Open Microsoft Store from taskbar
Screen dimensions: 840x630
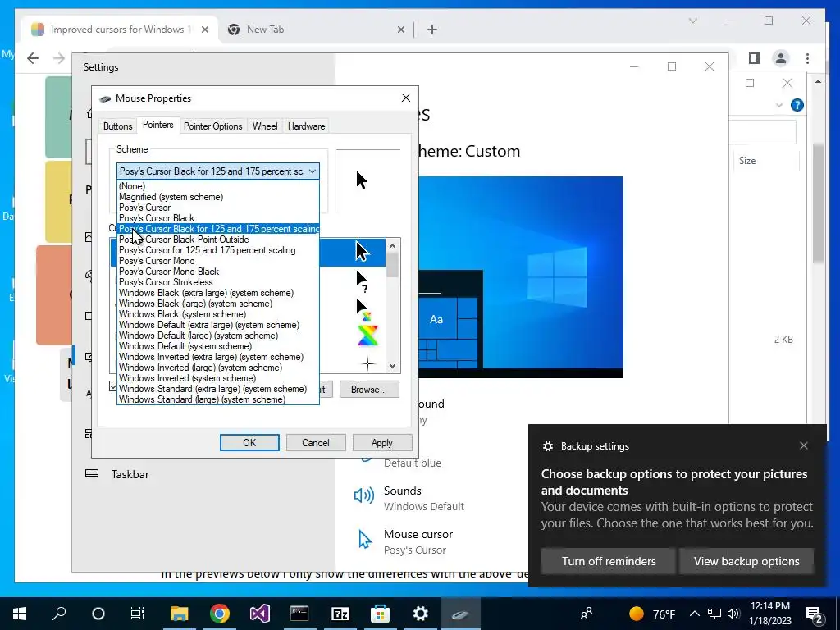point(380,614)
